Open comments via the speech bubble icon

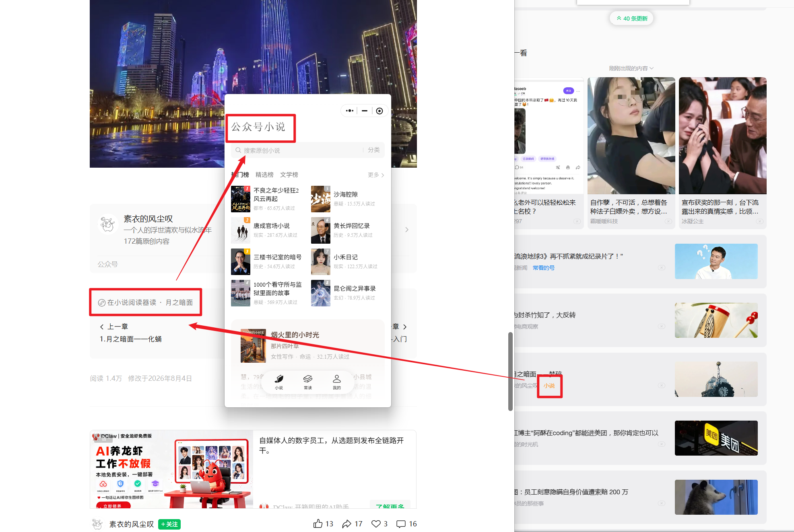point(401,524)
